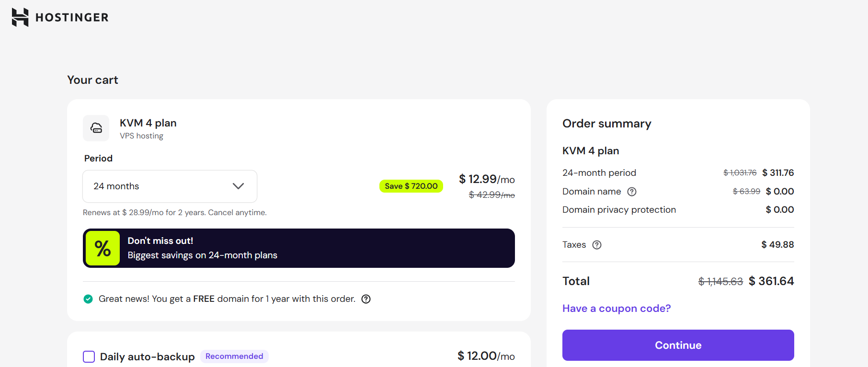The width and height of the screenshot is (868, 367).
Task: Click the Domain privacy protection label
Action: coord(619,210)
